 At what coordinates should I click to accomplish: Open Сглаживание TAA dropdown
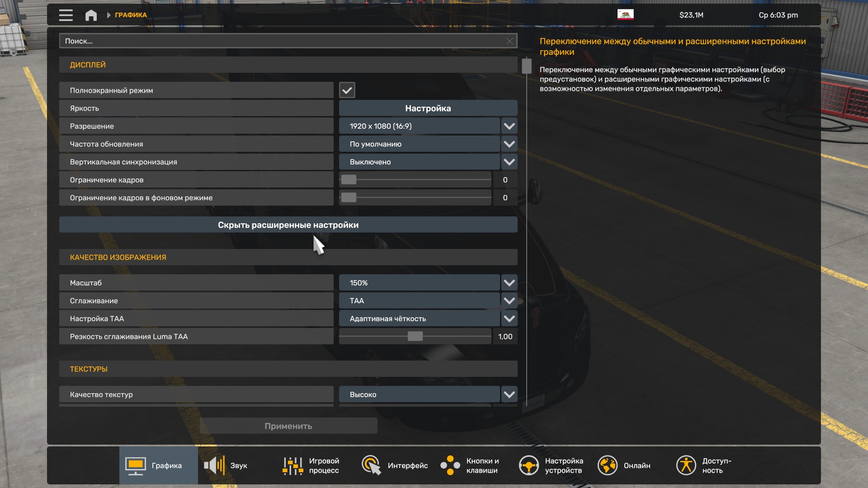click(x=509, y=300)
